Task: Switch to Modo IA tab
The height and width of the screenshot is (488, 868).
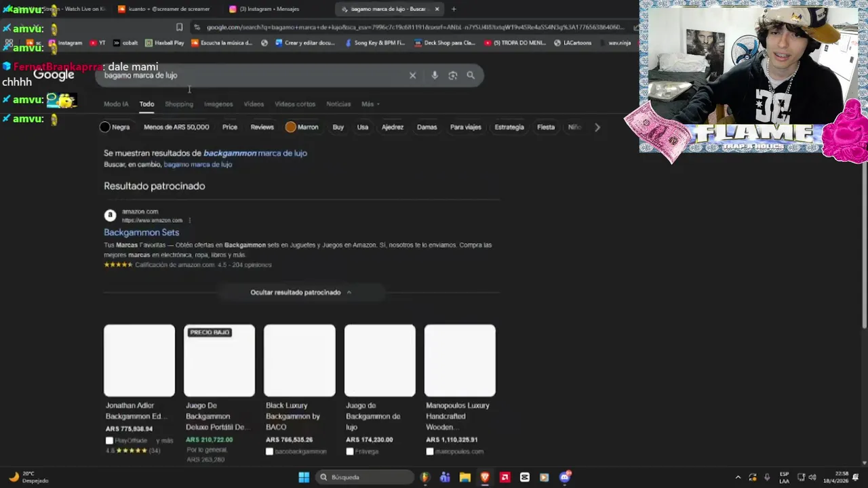Action: coord(116,104)
